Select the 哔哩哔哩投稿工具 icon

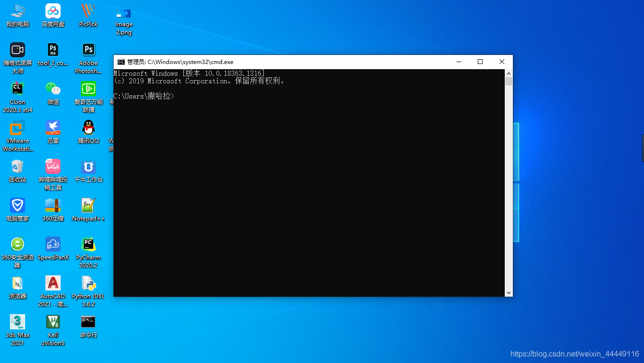tap(53, 175)
